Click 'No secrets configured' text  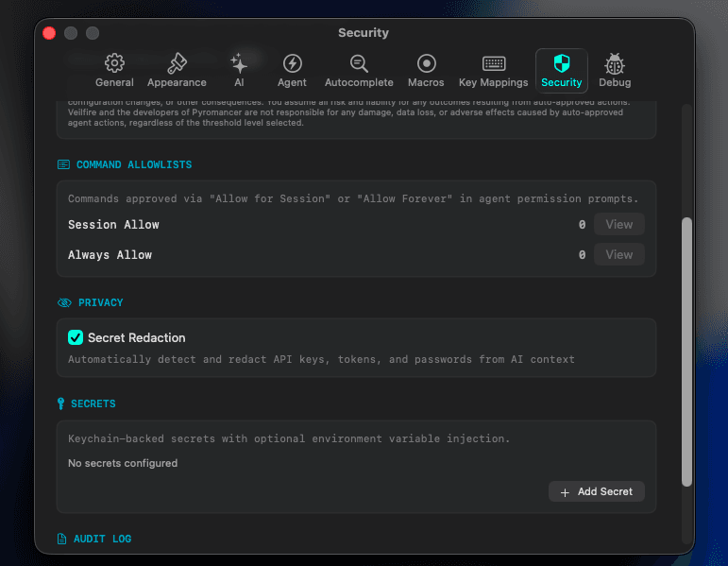pos(123,463)
